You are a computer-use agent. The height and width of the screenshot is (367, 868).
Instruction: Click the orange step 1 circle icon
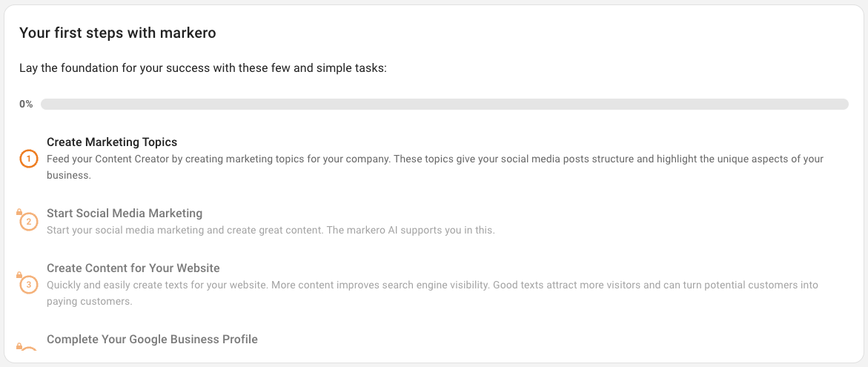click(28, 159)
